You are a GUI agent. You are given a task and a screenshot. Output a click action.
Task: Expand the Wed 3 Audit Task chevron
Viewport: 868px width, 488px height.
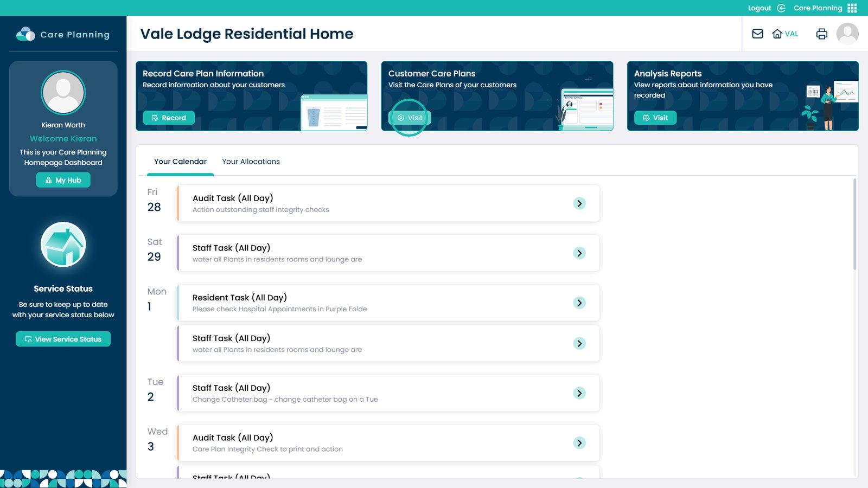pyautogui.click(x=579, y=443)
